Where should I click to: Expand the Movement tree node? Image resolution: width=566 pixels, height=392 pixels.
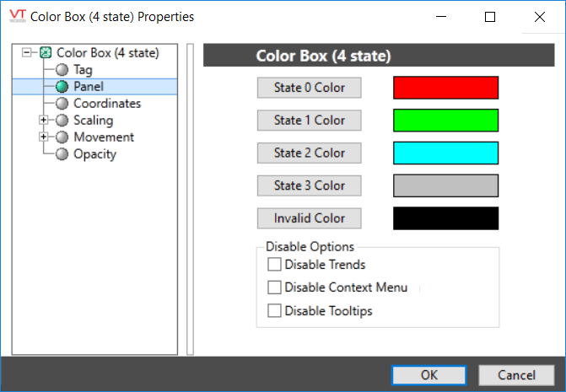coord(44,137)
